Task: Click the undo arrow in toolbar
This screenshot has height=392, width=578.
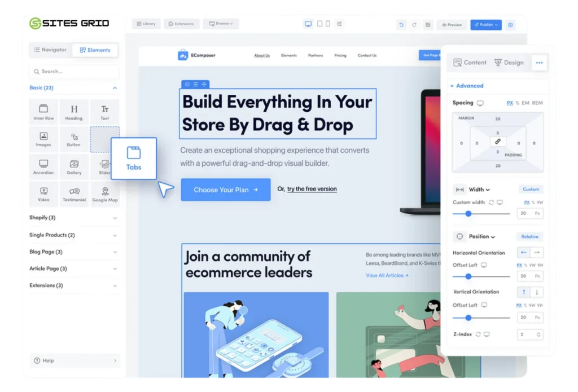Action: (401, 25)
